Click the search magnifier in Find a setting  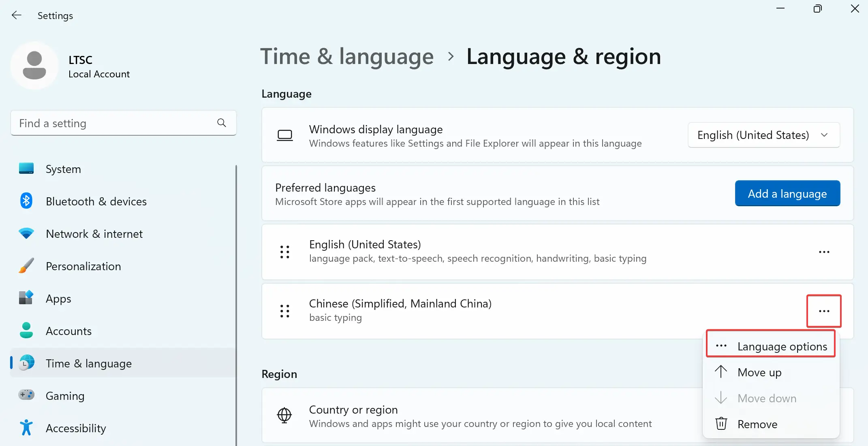click(221, 123)
